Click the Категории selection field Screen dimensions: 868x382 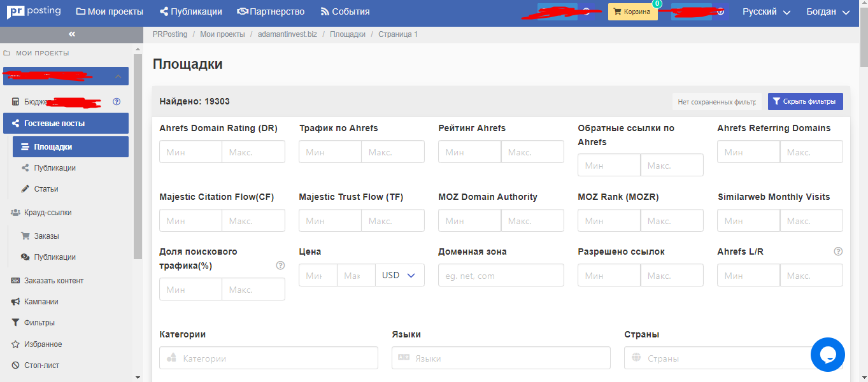click(x=269, y=358)
